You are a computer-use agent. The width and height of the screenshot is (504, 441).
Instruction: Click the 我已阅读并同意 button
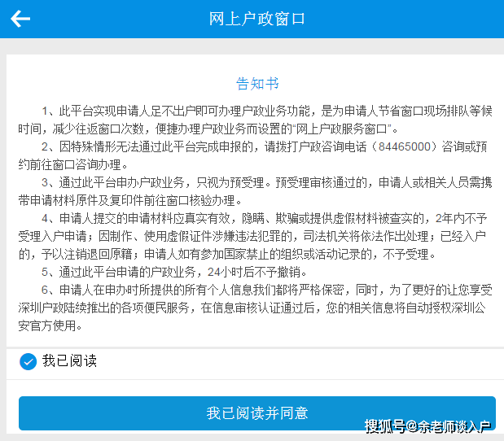(256, 413)
